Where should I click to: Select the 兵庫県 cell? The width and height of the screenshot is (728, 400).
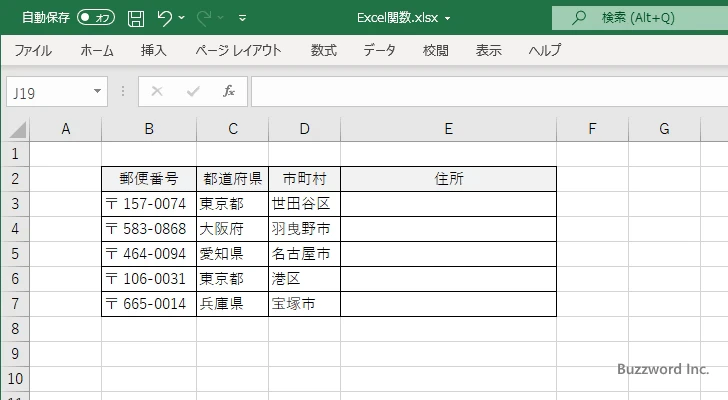click(233, 304)
